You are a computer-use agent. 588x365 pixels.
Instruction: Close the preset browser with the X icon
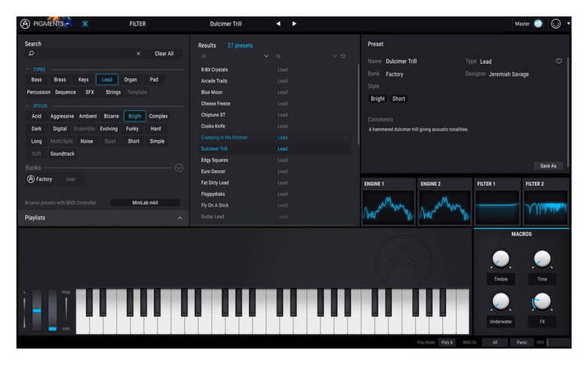(x=85, y=24)
